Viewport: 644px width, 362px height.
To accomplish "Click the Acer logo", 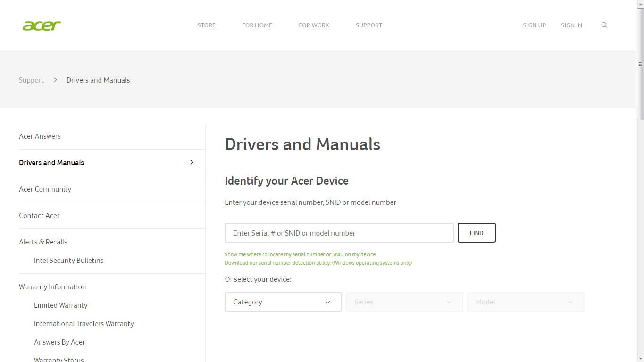I will click(42, 25).
